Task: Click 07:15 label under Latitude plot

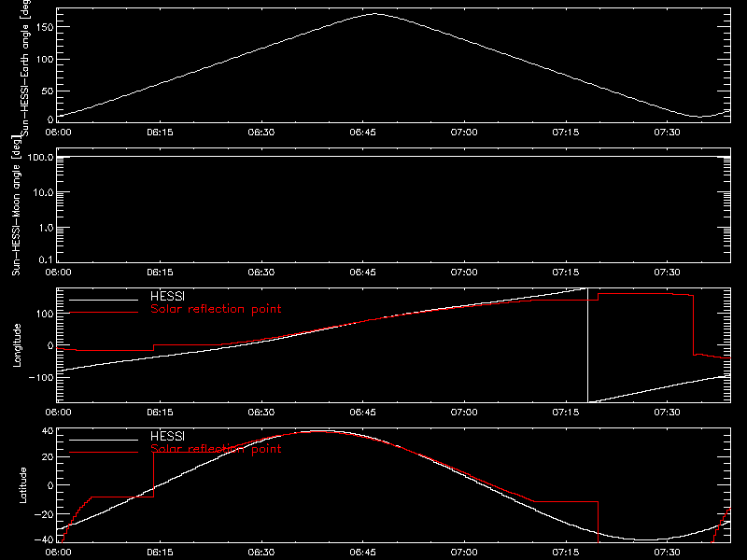Action: 566,553
